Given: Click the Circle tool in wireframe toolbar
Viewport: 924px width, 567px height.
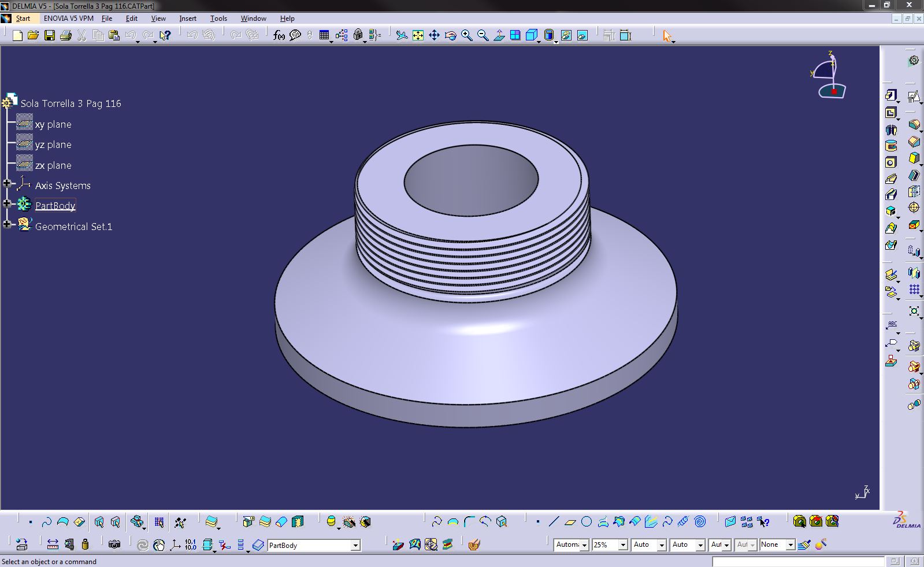Looking at the screenshot, I should click(x=587, y=522).
